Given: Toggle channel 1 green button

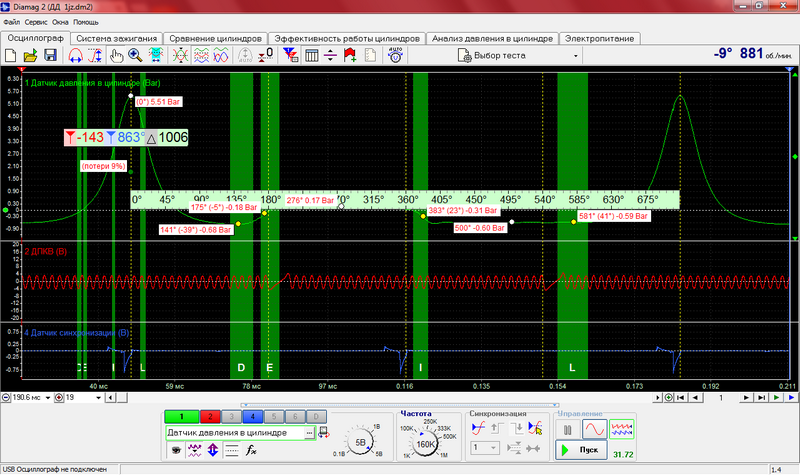Looking at the screenshot, I should pos(181,417).
